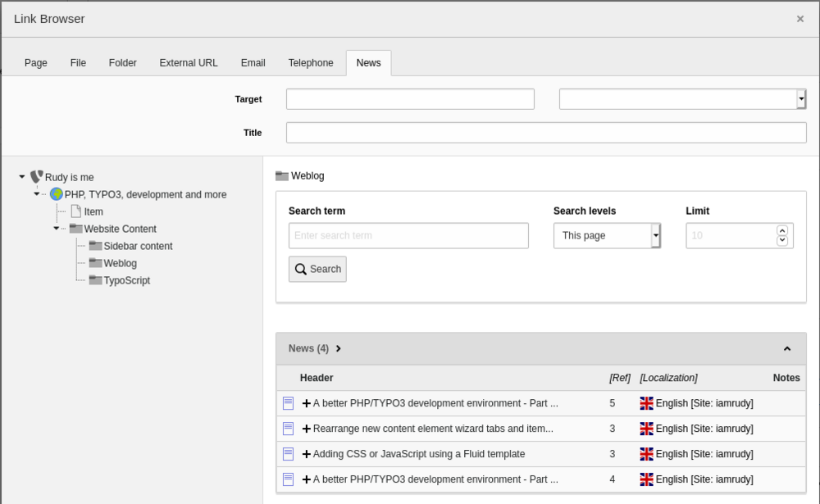Viewport: 820px width, 504px height.
Task: Switch to the Email tab
Action: coord(253,63)
